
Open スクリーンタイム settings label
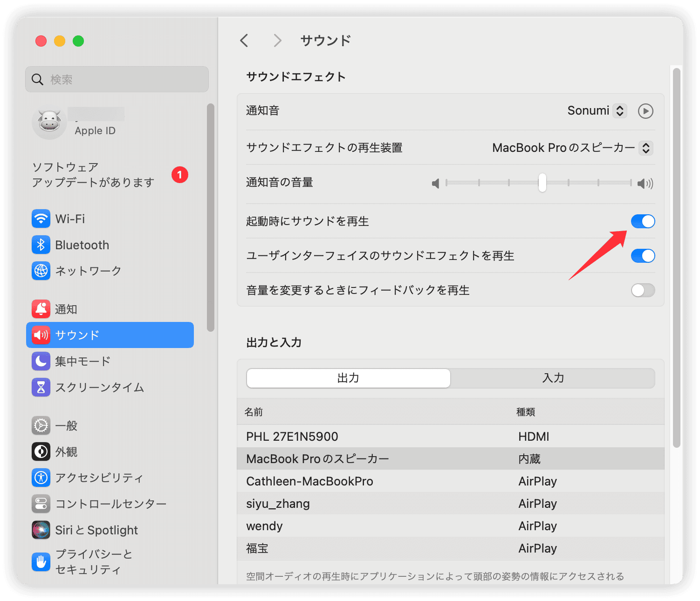tap(100, 387)
